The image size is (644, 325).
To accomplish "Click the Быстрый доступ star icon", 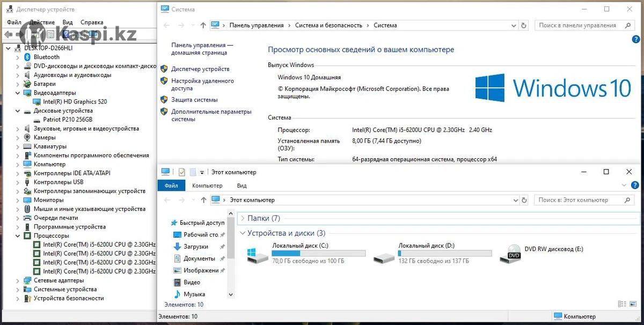I will coord(174,223).
